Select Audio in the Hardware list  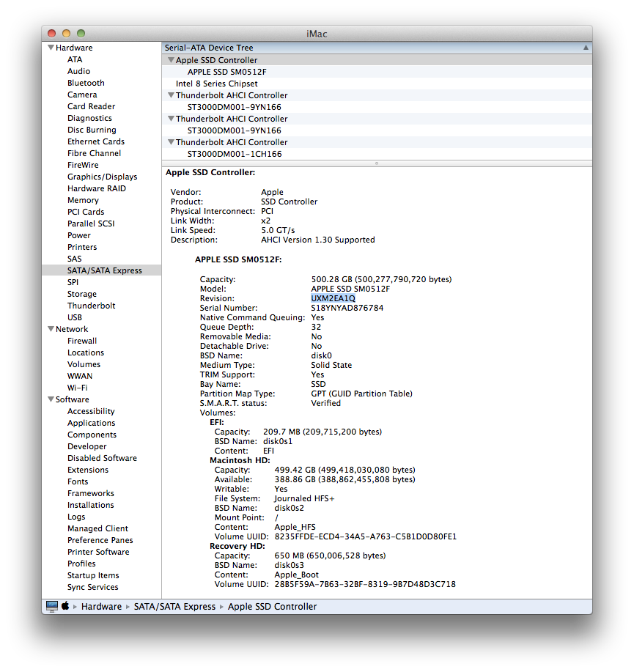coord(79,71)
